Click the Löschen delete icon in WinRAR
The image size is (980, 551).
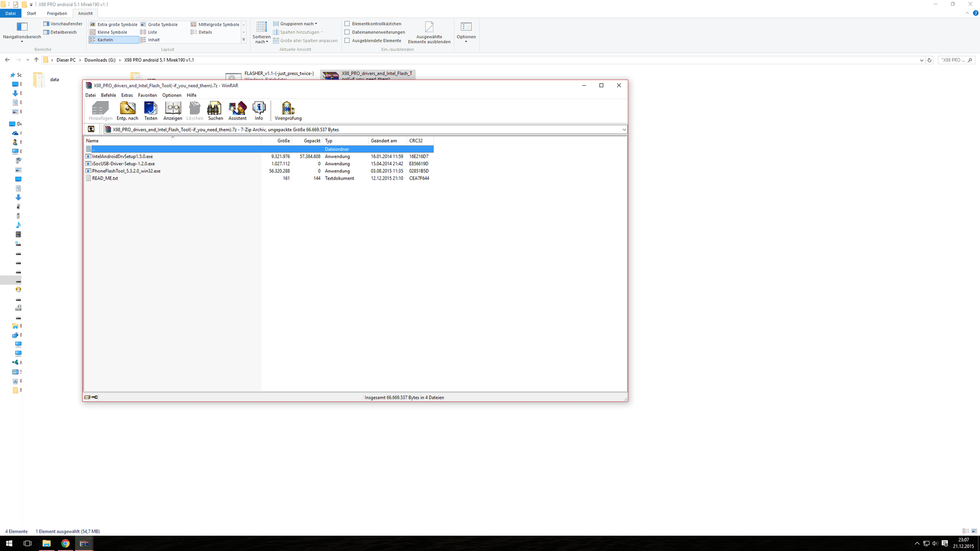click(x=194, y=111)
